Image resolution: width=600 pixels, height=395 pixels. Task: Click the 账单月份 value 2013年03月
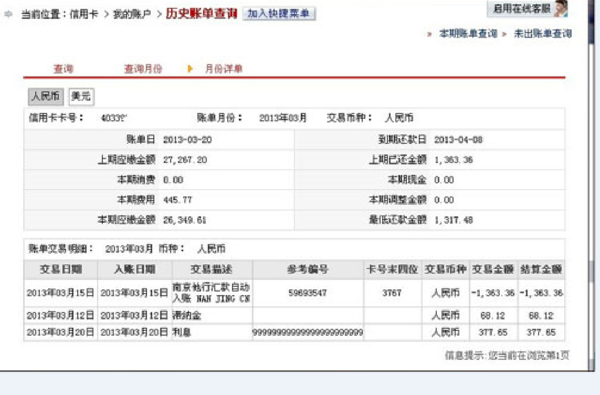pyautogui.click(x=283, y=118)
